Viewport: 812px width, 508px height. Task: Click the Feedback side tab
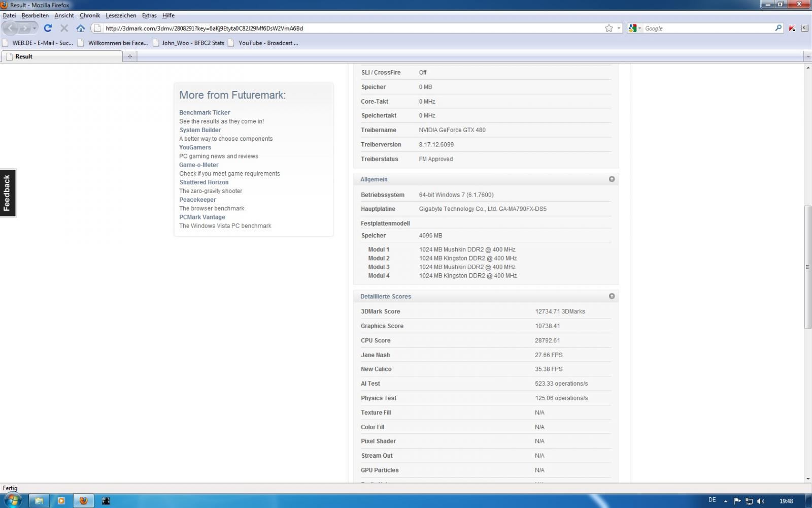click(8, 193)
